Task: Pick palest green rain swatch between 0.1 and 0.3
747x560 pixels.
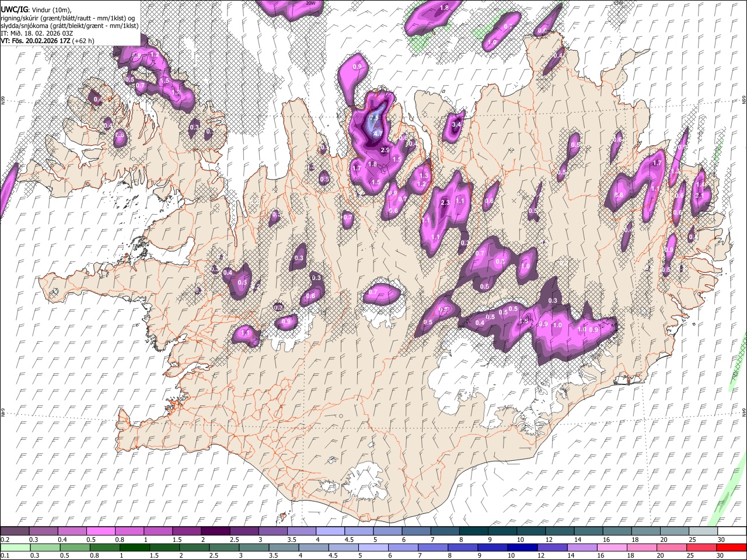Action: (x=15, y=548)
